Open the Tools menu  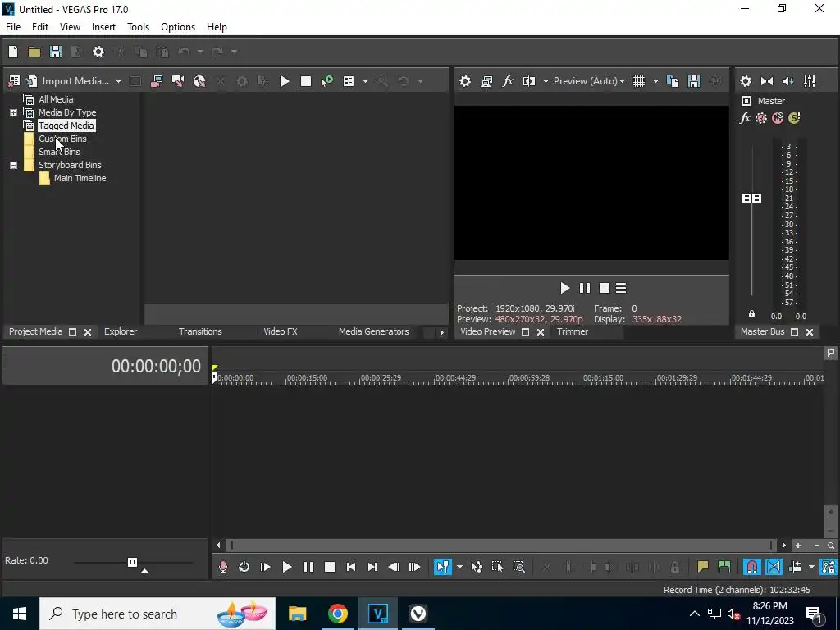click(138, 27)
